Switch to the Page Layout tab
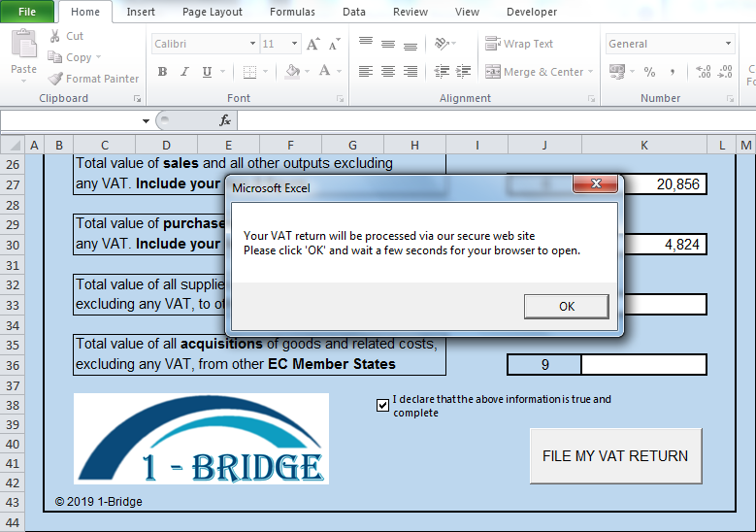Image resolution: width=756 pixels, height=532 pixels. coord(213,12)
